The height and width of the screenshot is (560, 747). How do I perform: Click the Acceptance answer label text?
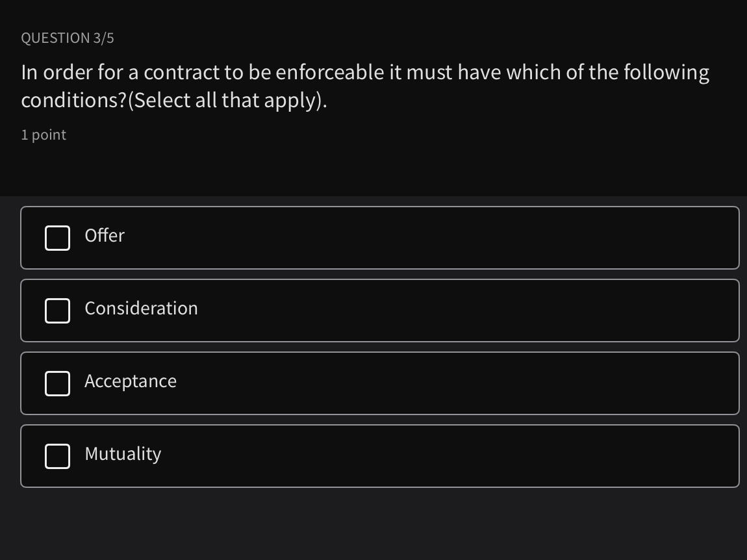tap(130, 381)
